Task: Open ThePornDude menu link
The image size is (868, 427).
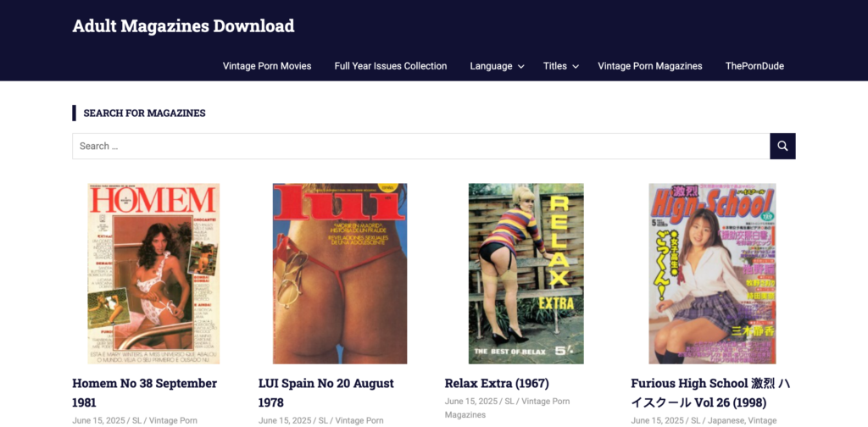Action: (x=754, y=66)
